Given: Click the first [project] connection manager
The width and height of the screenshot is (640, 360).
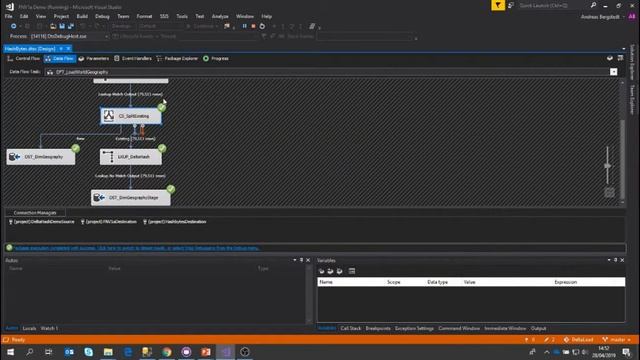Looking at the screenshot, I should (42, 222).
